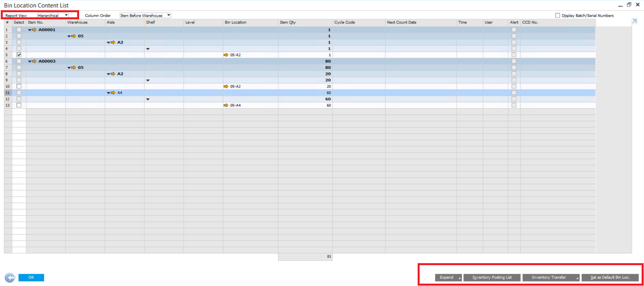Open the Column Order dropdown
The image size is (644, 286).
click(145, 15)
